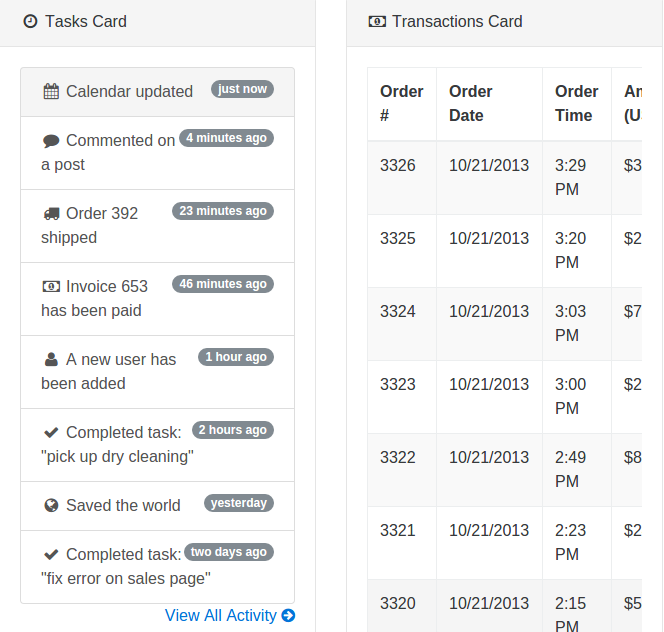Click the user icon for new user
The height and width of the screenshot is (632, 664).
[51, 360]
